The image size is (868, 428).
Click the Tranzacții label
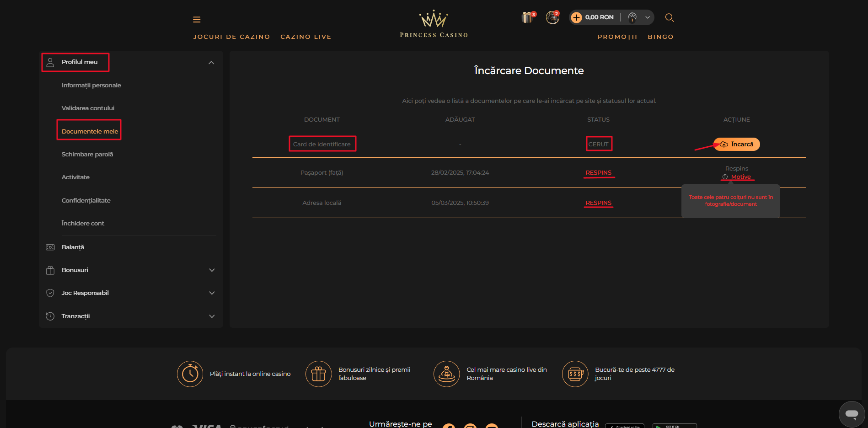(x=75, y=316)
